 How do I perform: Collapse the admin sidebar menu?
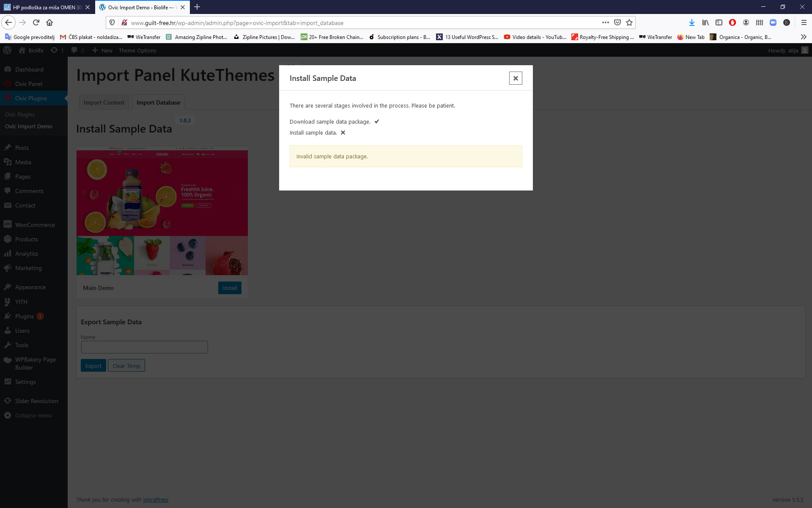(34, 415)
